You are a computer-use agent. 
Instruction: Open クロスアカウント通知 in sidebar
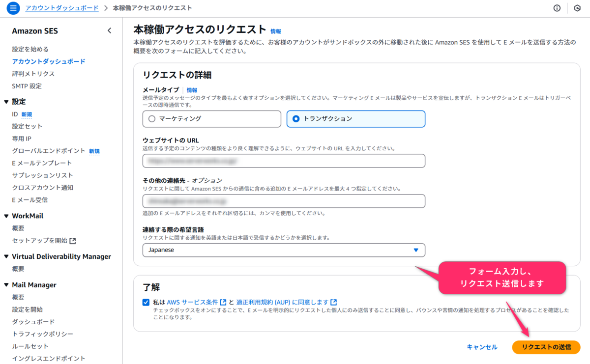click(x=42, y=188)
